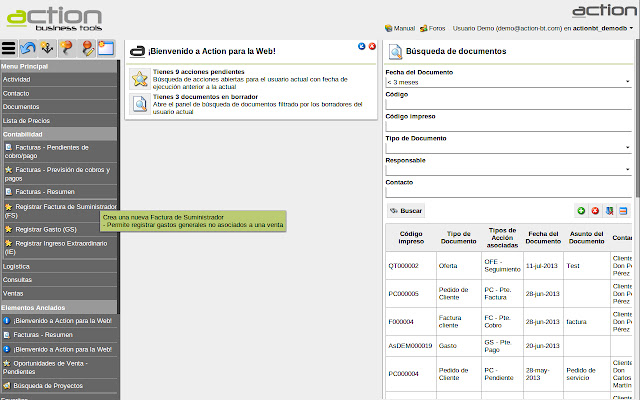Click the green add icon above results
The height and width of the screenshot is (400, 640).
point(581,211)
